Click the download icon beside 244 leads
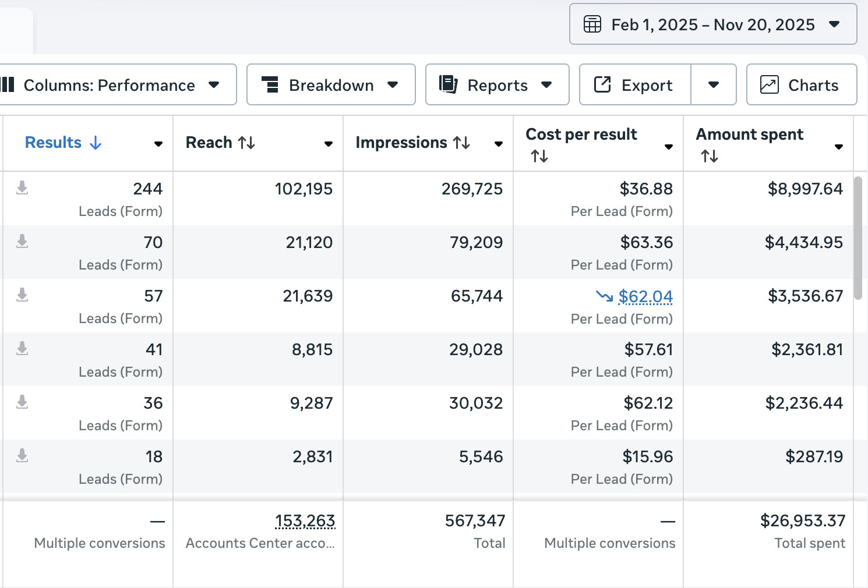Viewport: 868px width, 588px height. [22, 187]
